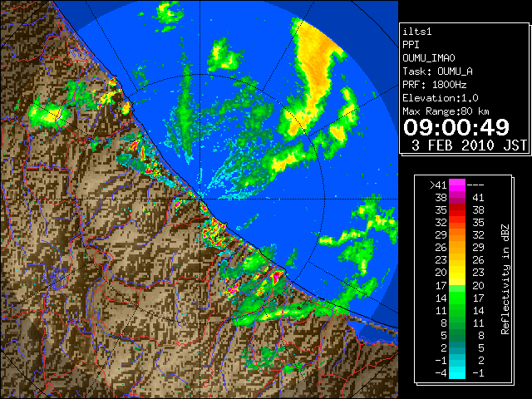Click the '41' value in legend right column
The image size is (532, 399).
(x=478, y=198)
